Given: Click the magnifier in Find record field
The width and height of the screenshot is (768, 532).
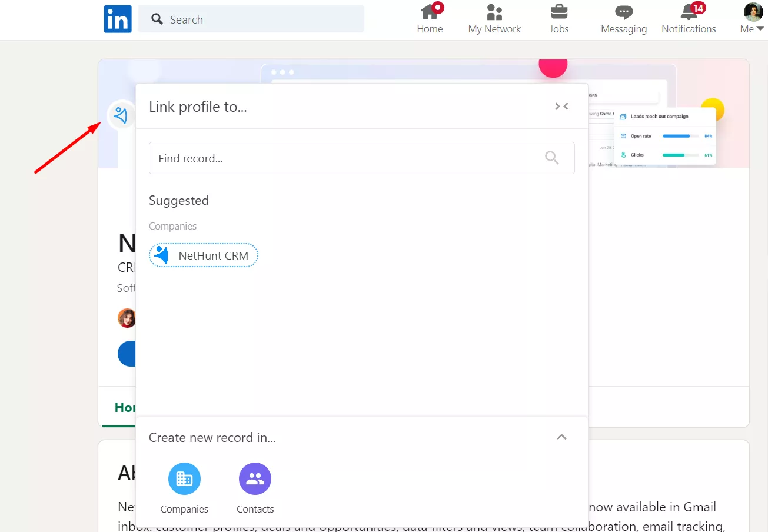Looking at the screenshot, I should (x=552, y=158).
